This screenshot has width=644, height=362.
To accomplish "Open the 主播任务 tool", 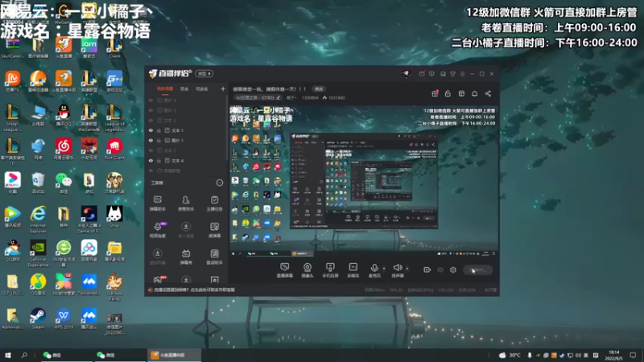I will click(x=214, y=203).
